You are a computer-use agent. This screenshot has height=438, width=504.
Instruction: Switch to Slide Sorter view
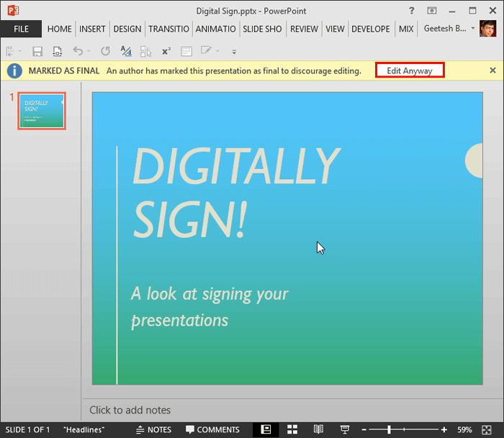click(x=292, y=429)
